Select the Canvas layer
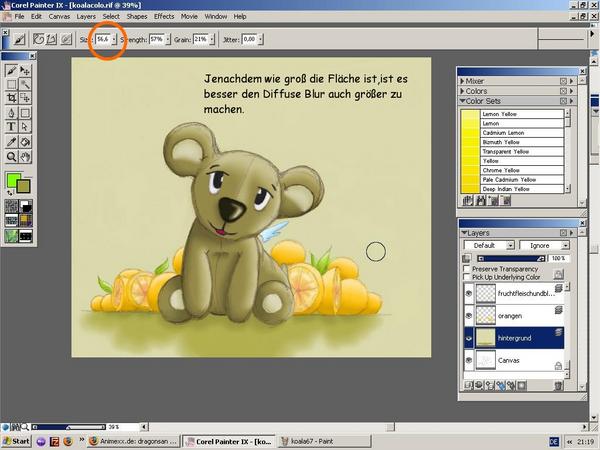 (514, 360)
